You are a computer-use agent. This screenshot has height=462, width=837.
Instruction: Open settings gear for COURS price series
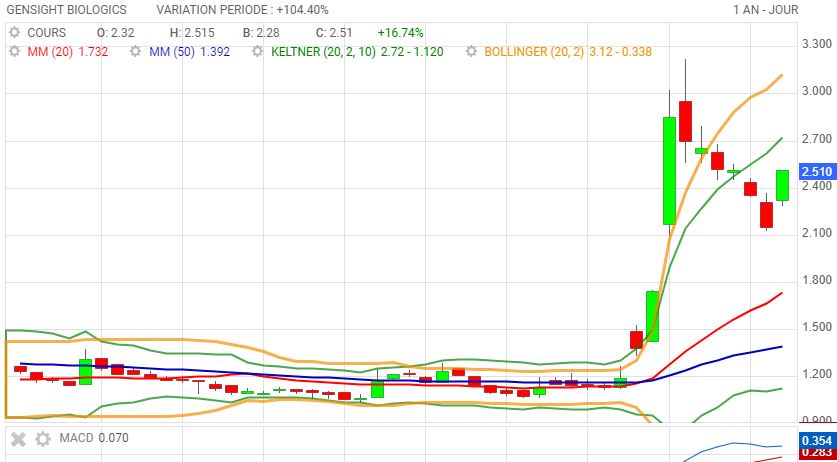coord(14,33)
